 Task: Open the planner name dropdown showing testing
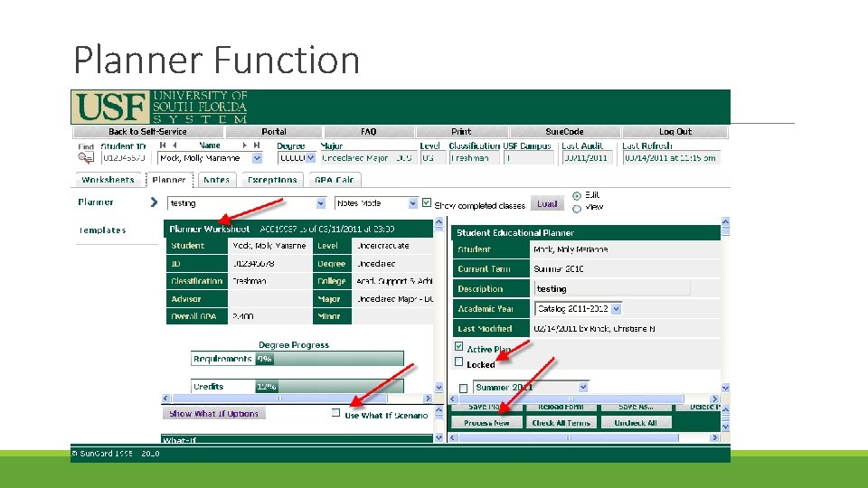tap(321, 203)
